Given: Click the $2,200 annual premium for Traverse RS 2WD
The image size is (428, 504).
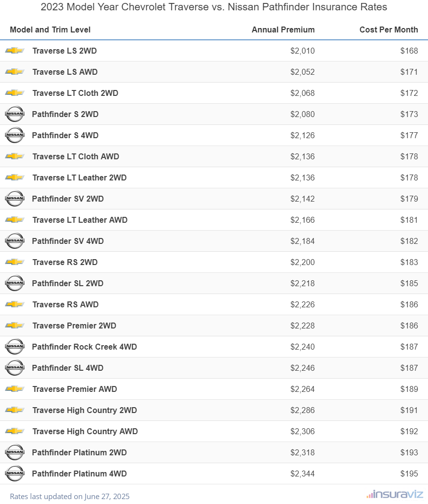Looking at the screenshot, I should coord(302,262).
